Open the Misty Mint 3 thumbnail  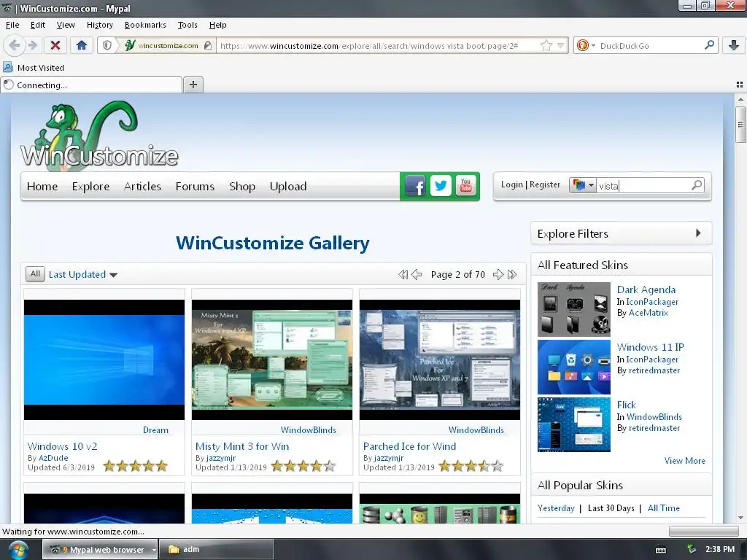(x=272, y=359)
